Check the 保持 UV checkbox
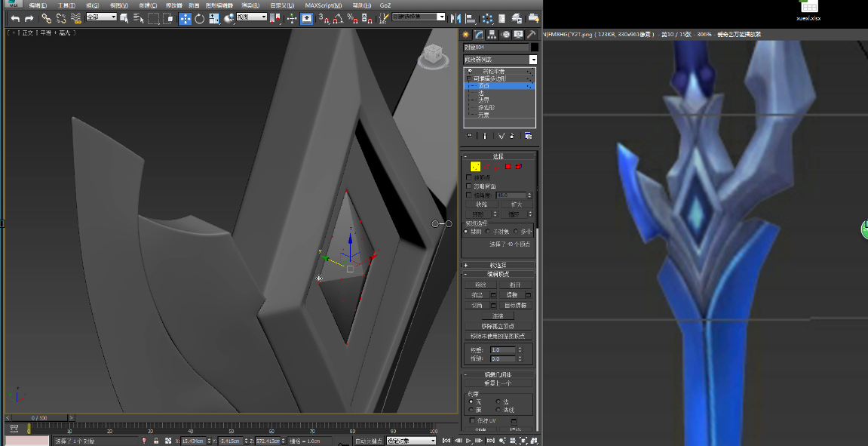The width and height of the screenshot is (868, 446). point(472,420)
